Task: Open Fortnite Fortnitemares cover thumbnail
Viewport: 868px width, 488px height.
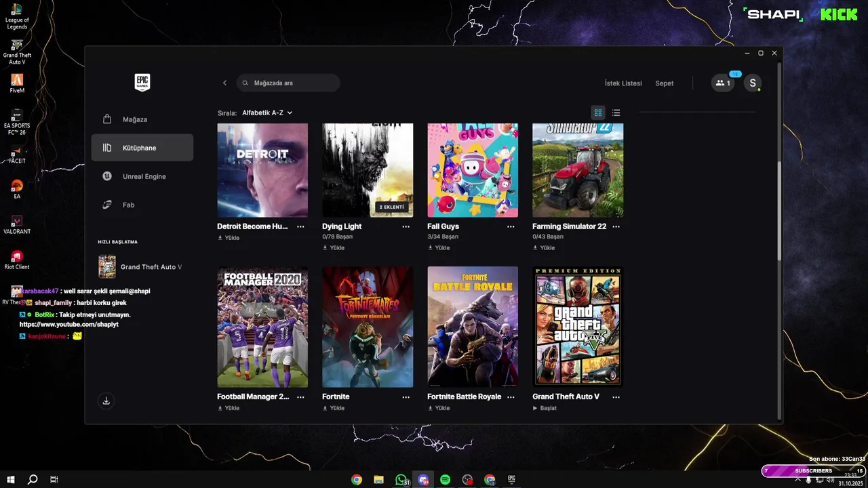Action: point(368,327)
